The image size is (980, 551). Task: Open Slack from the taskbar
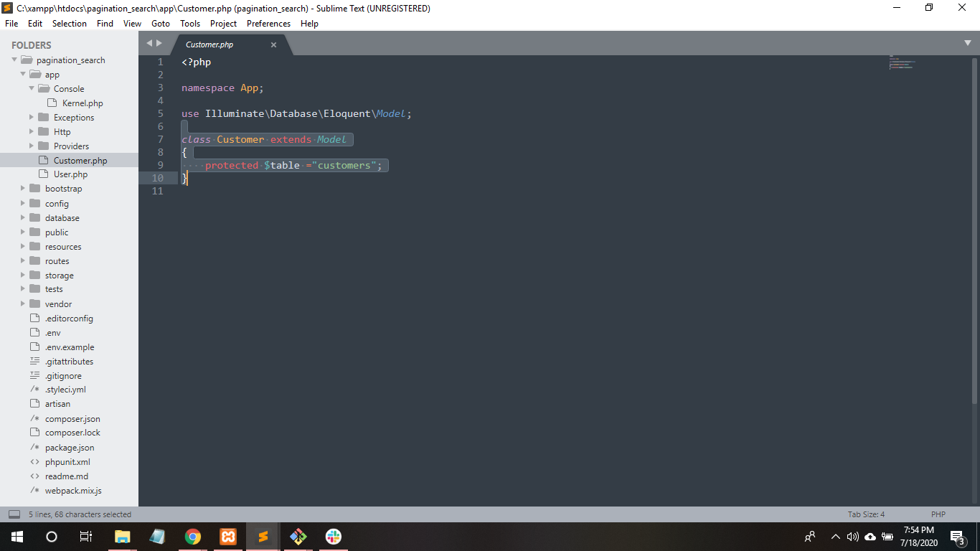coord(334,537)
